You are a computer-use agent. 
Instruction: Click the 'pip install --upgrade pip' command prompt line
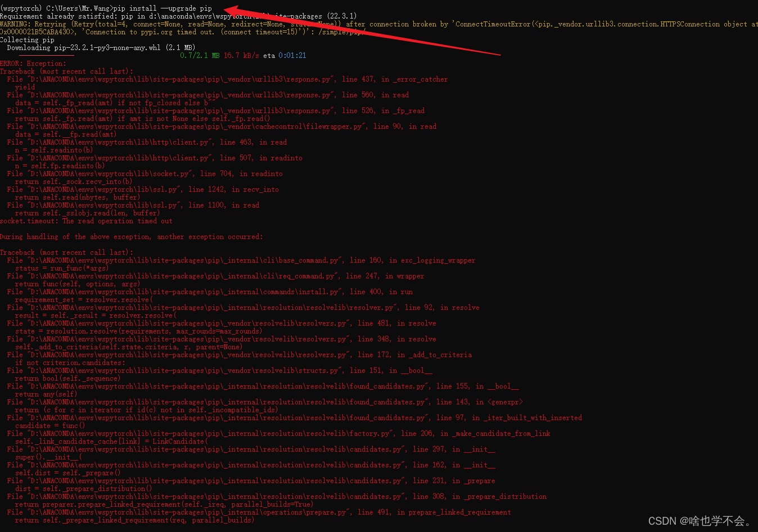(x=106, y=8)
